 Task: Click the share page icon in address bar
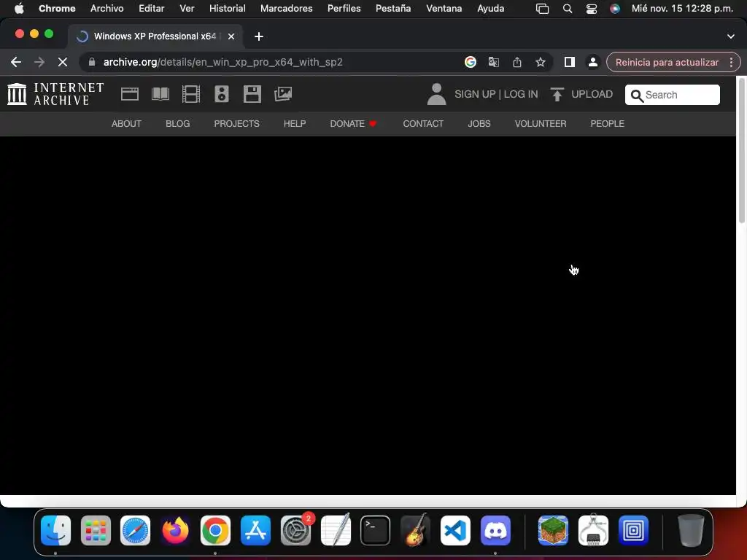(517, 62)
